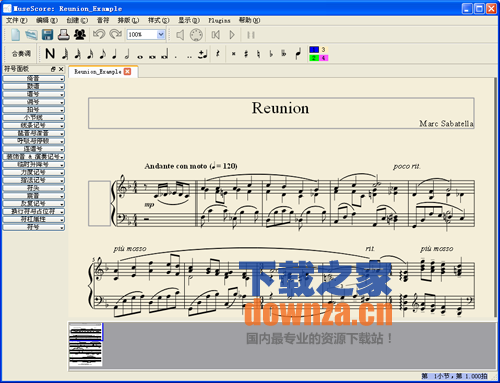Click the Save score floppy disk icon

(x=47, y=35)
